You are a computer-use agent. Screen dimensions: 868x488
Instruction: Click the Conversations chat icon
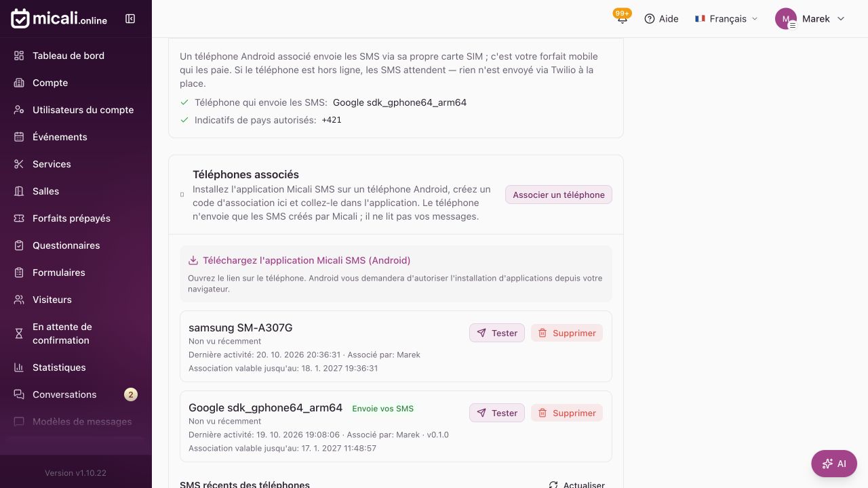point(19,394)
